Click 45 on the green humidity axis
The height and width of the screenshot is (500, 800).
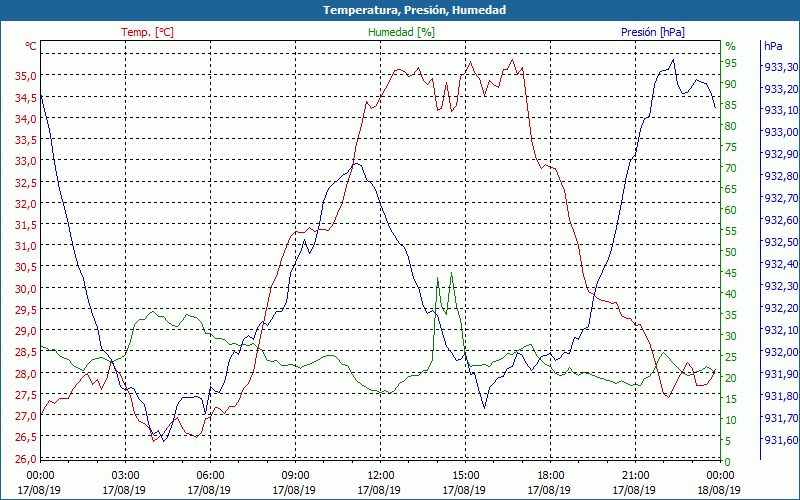(731, 273)
